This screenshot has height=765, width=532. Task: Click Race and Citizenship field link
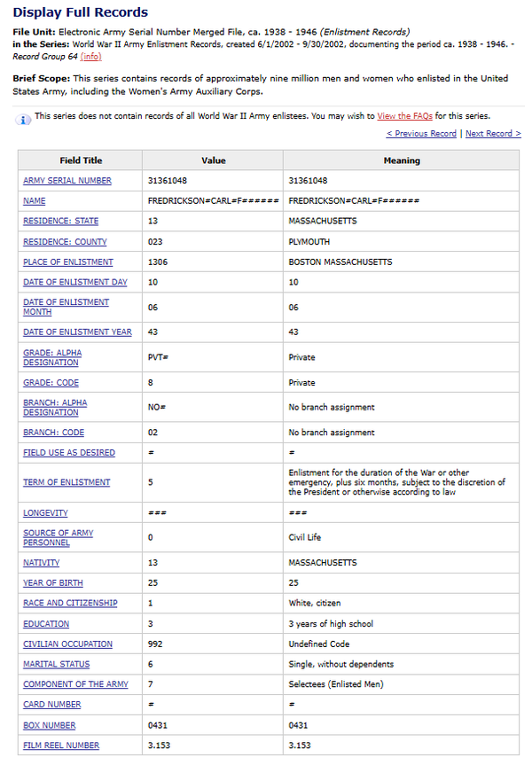(70, 603)
